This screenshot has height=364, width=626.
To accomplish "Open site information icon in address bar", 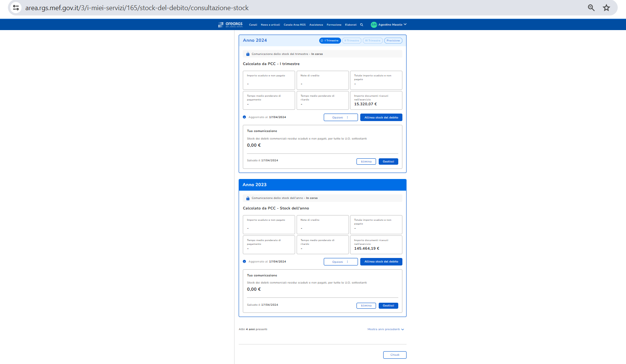I will click(x=16, y=8).
